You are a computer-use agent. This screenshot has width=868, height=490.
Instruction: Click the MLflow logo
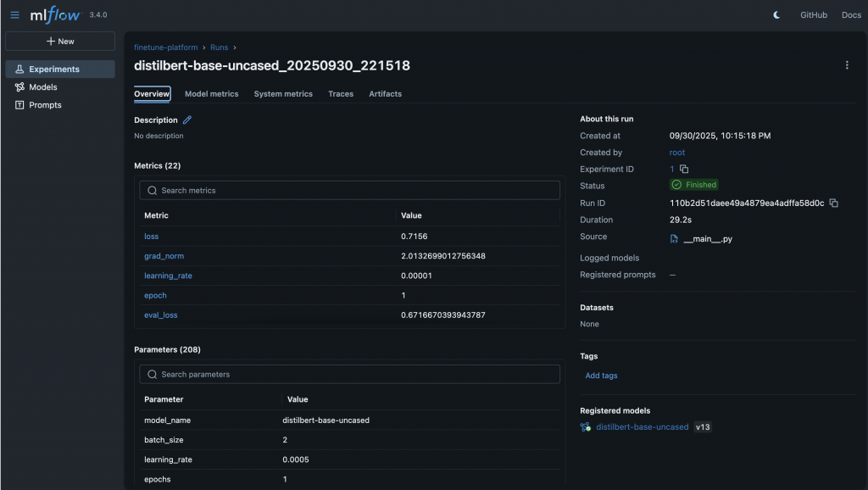(x=55, y=15)
